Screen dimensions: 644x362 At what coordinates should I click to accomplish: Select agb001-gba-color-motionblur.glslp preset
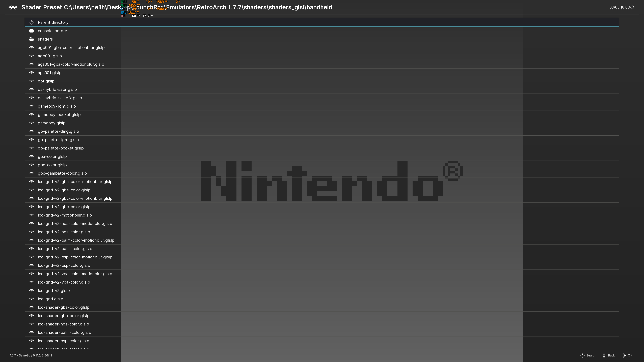[322, 47]
